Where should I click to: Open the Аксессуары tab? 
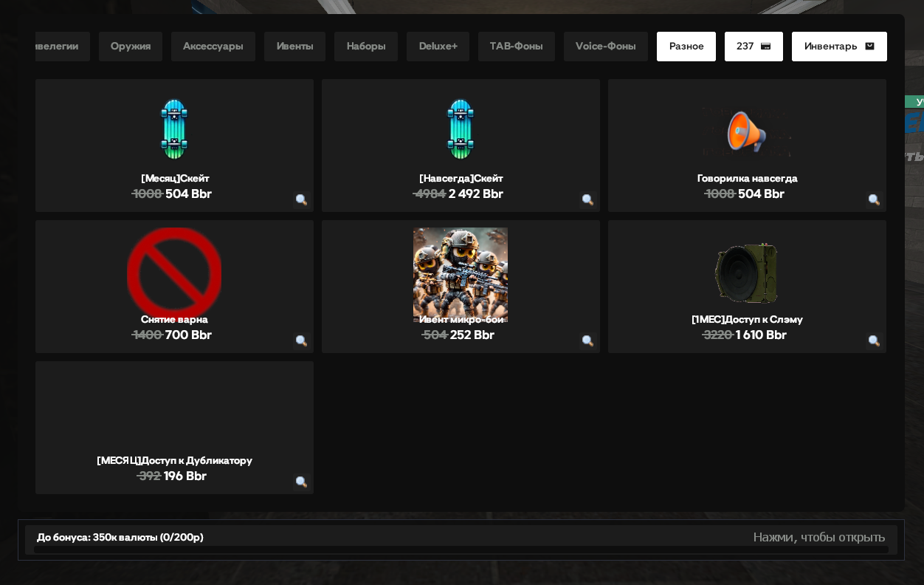click(213, 47)
